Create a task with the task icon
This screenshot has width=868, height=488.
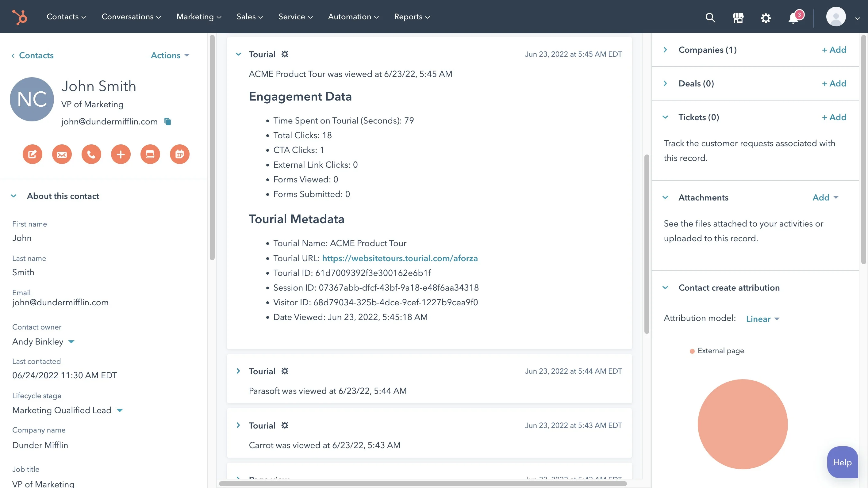pos(150,154)
